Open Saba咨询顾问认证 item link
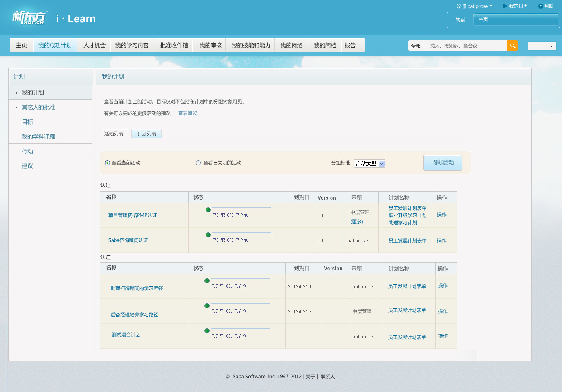This screenshot has width=562, height=392. coord(128,240)
